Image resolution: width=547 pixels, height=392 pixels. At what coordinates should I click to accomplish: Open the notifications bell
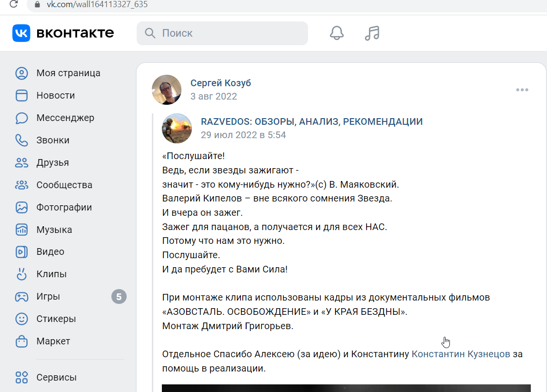click(337, 33)
